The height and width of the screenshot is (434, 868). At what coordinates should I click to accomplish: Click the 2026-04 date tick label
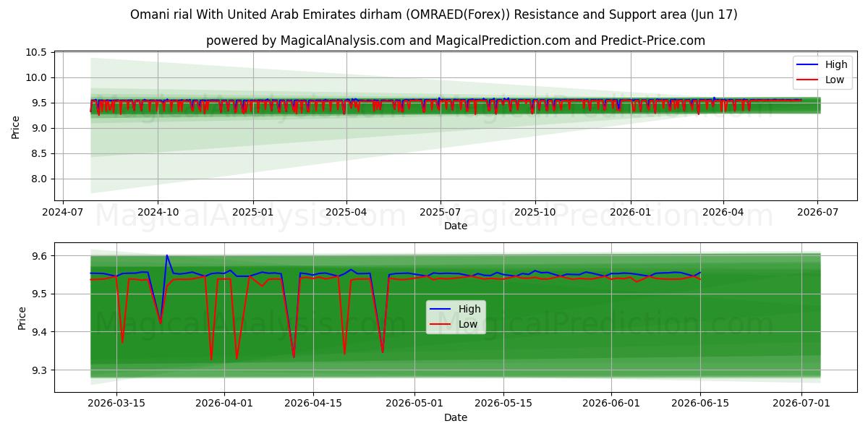[723, 211]
